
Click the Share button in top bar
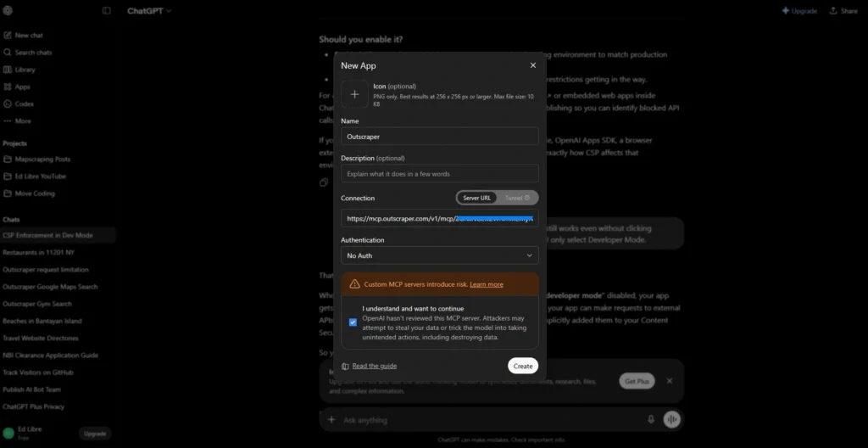click(x=843, y=10)
